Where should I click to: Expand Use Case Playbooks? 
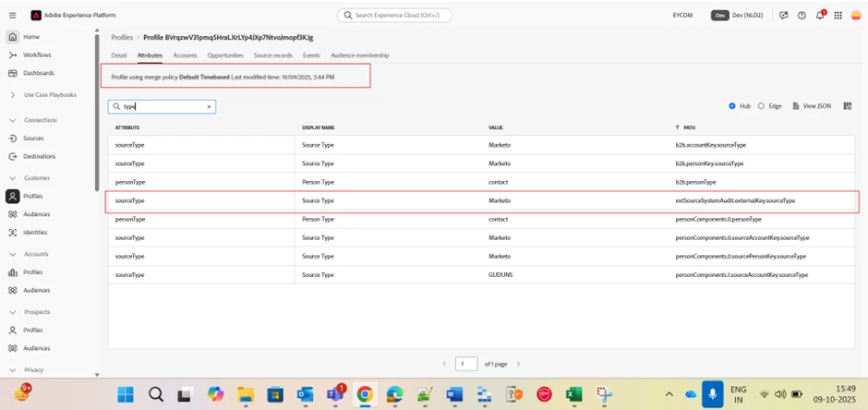tap(13, 95)
